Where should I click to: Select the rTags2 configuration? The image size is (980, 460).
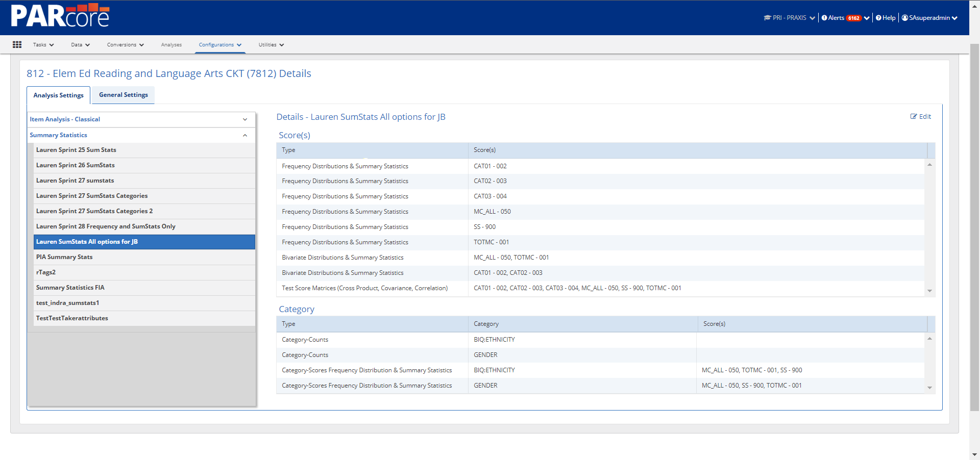(x=144, y=272)
